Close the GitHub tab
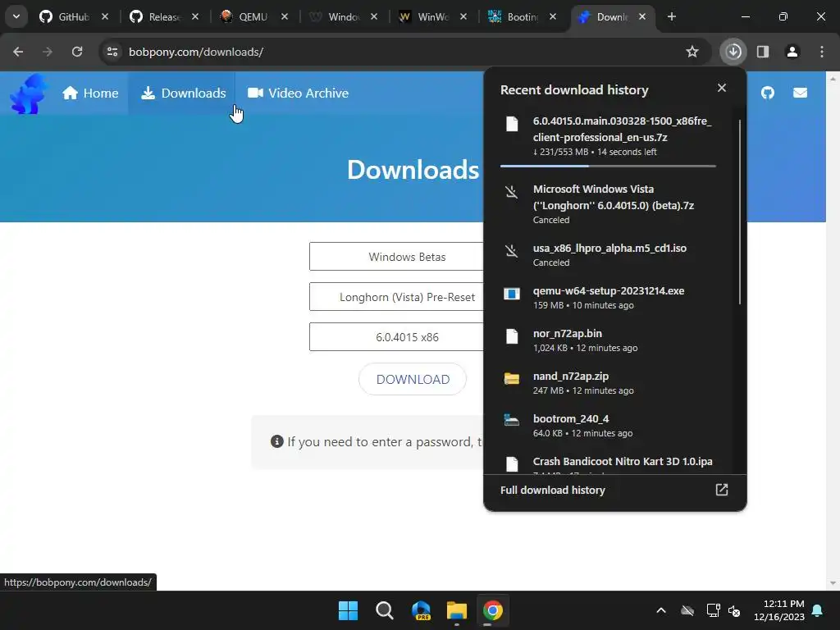Image resolution: width=840 pixels, height=630 pixels. pos(105,17)
